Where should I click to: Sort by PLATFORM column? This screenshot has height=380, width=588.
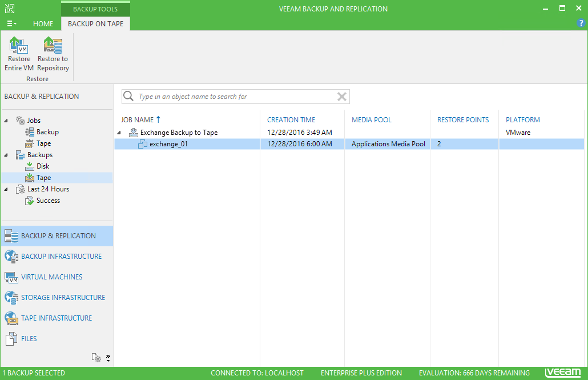click(x=523, y=120)
